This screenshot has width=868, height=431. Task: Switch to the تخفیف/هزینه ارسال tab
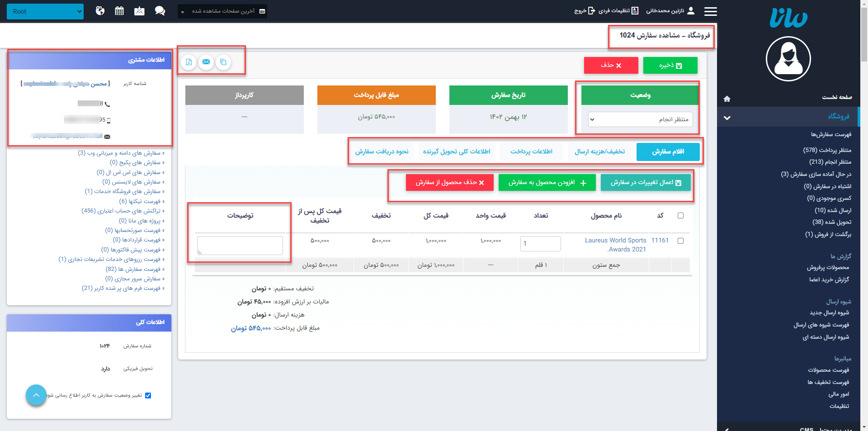pos(599,152)
